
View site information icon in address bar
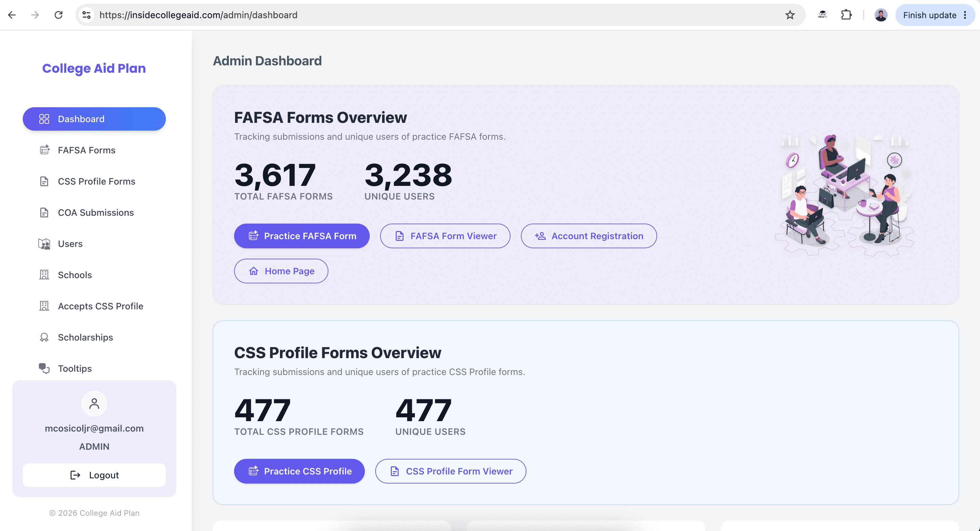coord(86,15)
